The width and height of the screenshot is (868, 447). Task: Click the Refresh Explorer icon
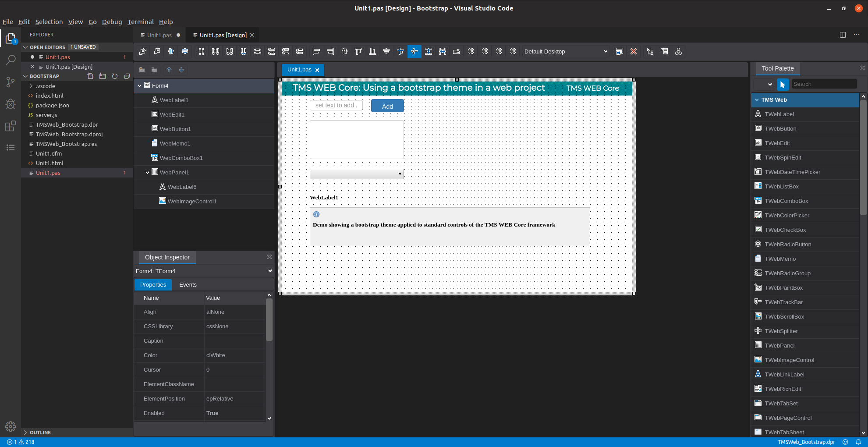pos(115,76)
